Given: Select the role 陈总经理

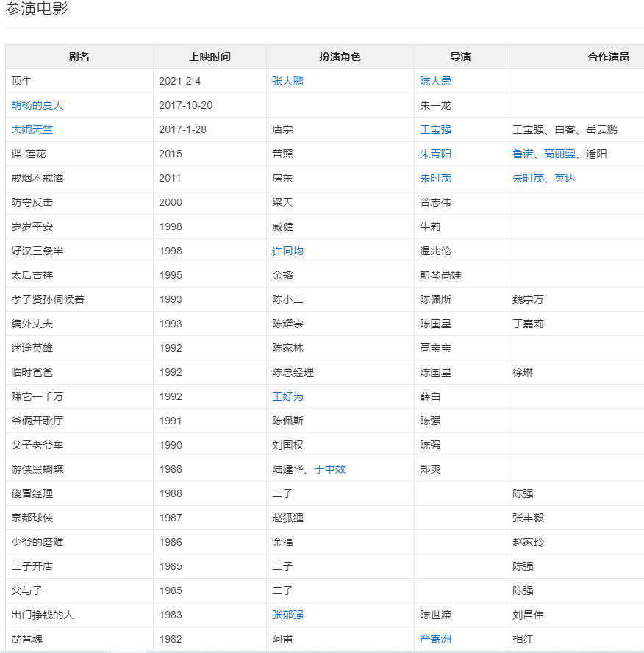Looking at the screenshot, I should click(293, 372).
